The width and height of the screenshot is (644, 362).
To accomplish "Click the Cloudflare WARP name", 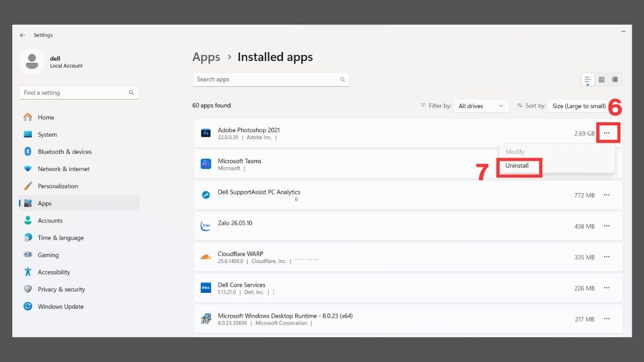I will tap(240, 254).
